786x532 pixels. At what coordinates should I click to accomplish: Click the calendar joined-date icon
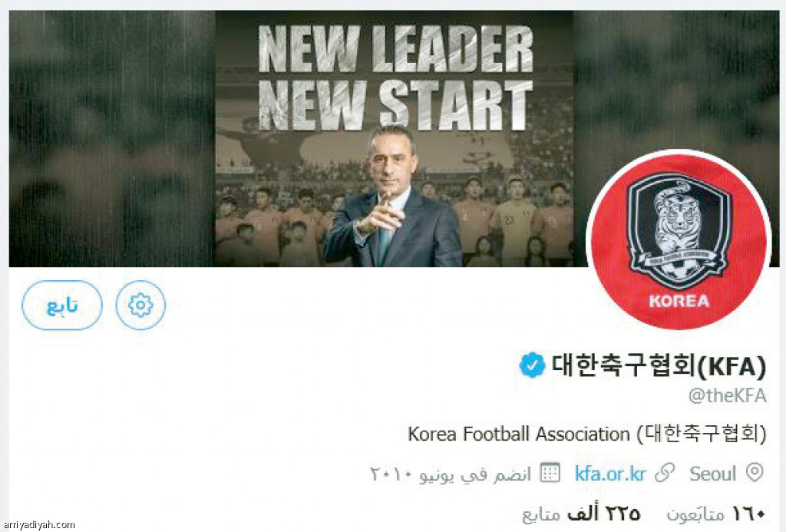(x=550, y=473)
